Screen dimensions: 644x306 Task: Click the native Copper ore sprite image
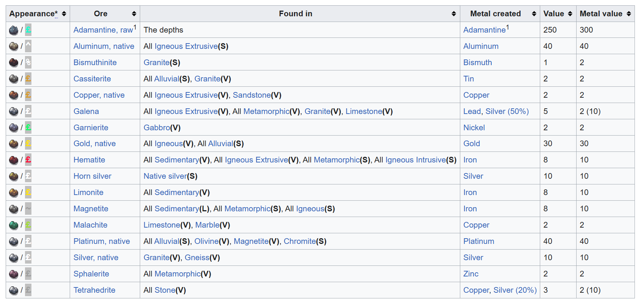coord(14,95)
